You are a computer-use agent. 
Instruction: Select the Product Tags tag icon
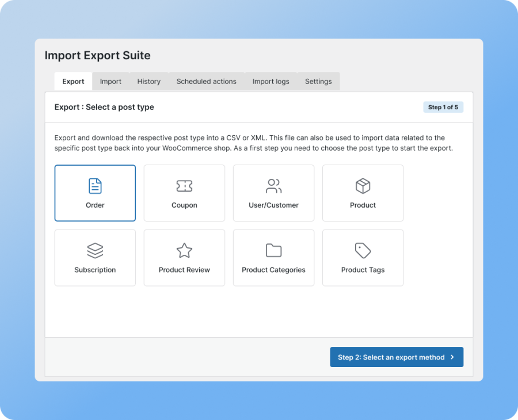point(363,251)
